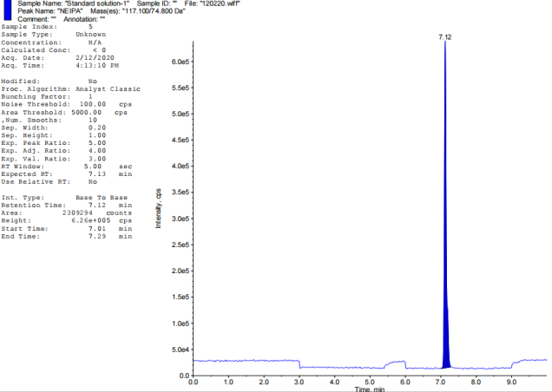Viewport: 552px width, 392px height.
Task: Click the Num. Smooths value 10
Action: (x=92, y=120)
